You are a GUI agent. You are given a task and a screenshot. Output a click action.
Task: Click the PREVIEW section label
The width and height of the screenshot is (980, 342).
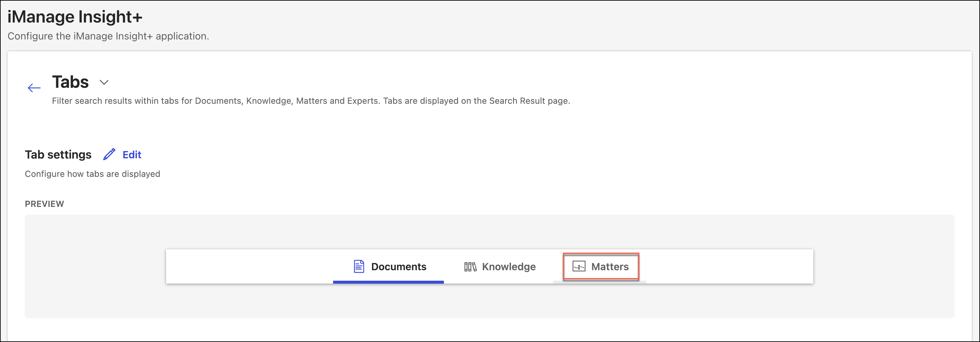44,204
